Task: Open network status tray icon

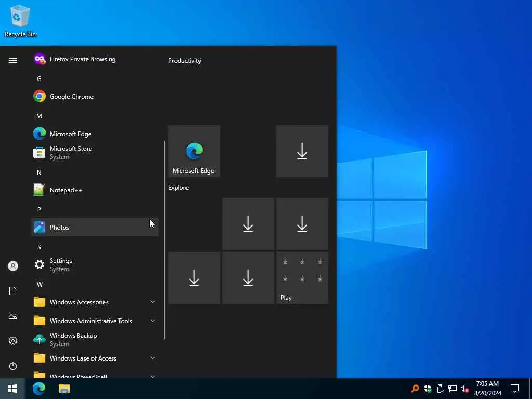Action: tap(453, 389)
